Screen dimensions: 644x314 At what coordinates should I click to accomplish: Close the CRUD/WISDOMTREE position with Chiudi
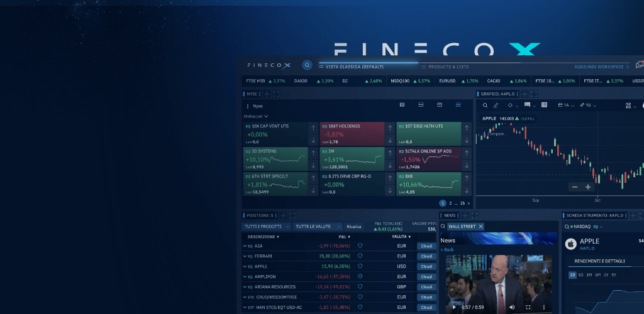[426, 297]
